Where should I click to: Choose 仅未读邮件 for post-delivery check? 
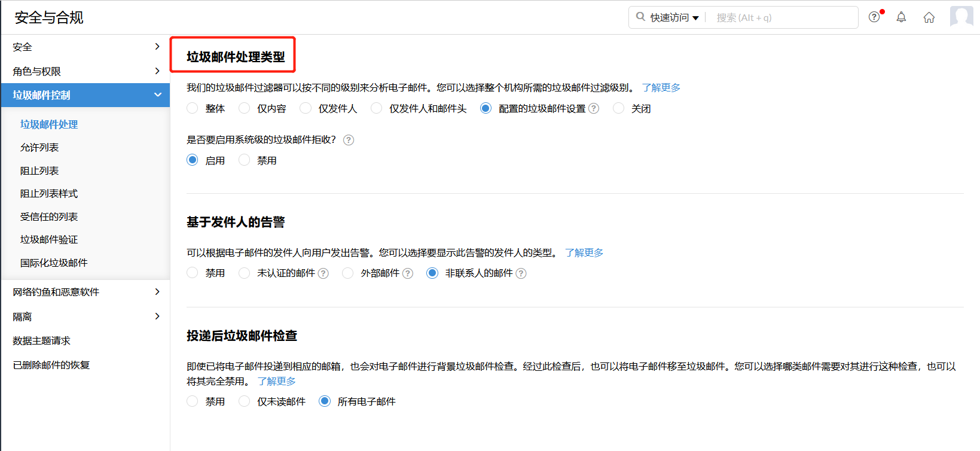click(x=245, y=401)
